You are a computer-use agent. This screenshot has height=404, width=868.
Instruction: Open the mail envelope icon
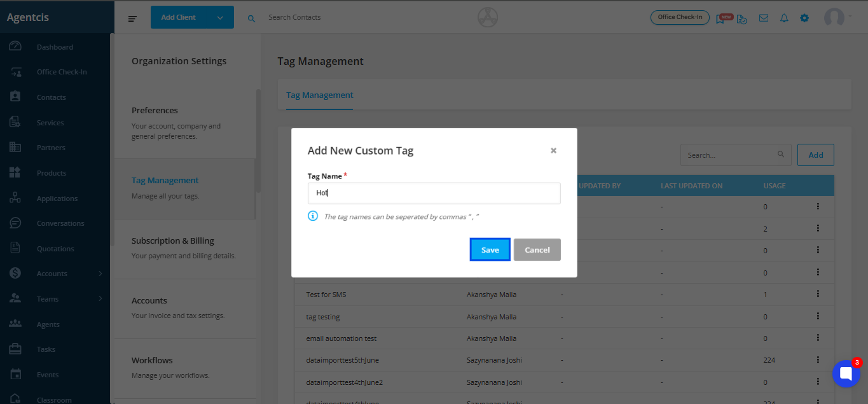coord(764,18)
